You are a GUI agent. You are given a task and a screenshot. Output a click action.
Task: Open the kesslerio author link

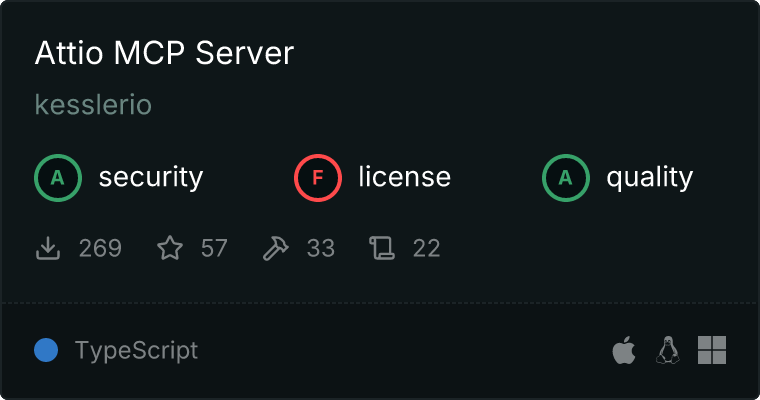pyautogui.click(x=93, y=105)
